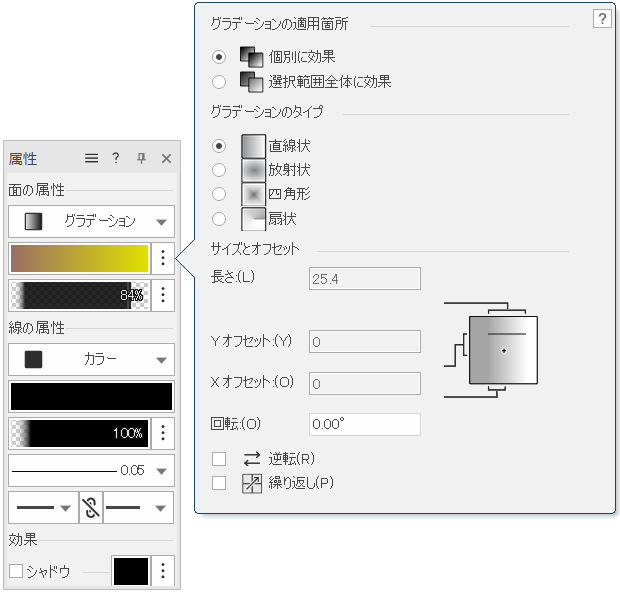Screen dimensions: 620x594
Task: Choose 放射状 gradient type
Action: tap(220, 170)
